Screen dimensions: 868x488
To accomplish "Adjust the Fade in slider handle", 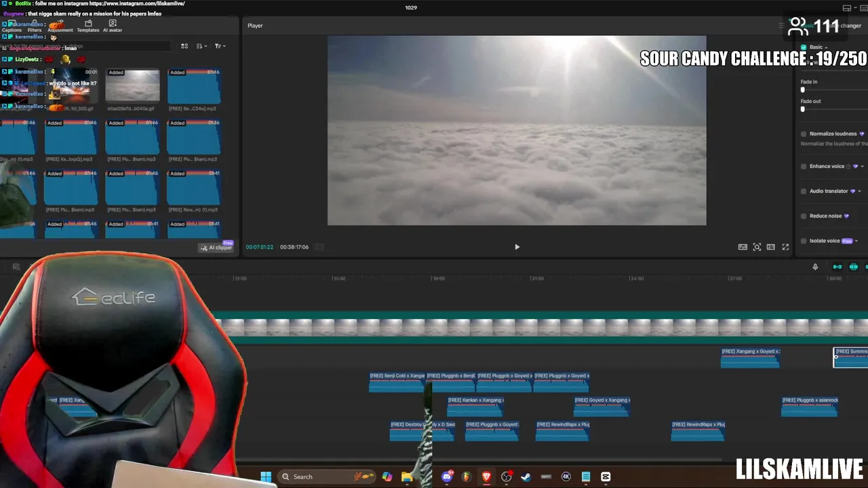I will [803, 89].
